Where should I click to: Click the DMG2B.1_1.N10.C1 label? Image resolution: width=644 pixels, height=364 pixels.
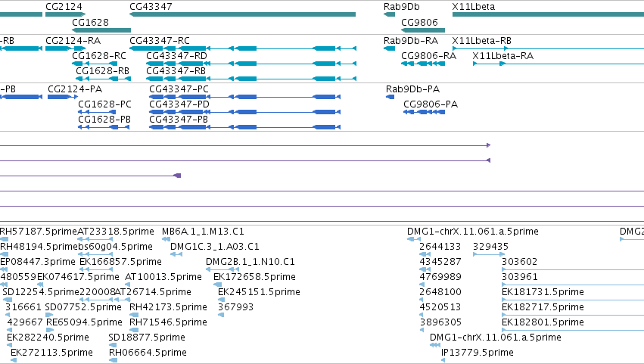click(x=250, y=262)
